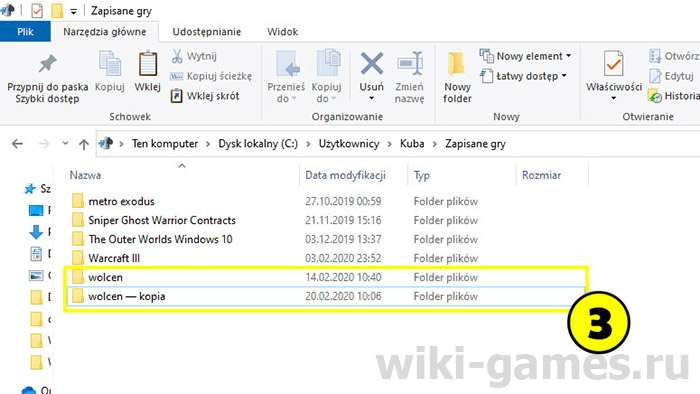The image size is (700, 394).
Task: Click Wytnij scissors button
Action: click(194, 56)
